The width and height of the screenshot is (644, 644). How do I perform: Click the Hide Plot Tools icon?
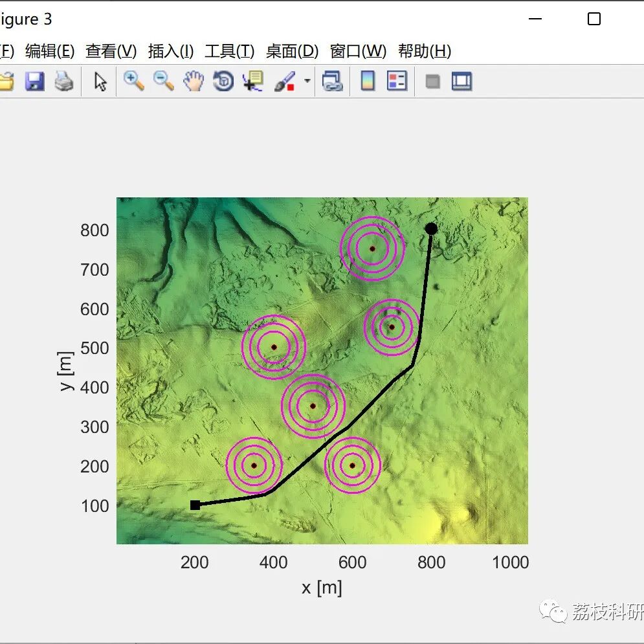pyautogui.click(x=432, y=82)
